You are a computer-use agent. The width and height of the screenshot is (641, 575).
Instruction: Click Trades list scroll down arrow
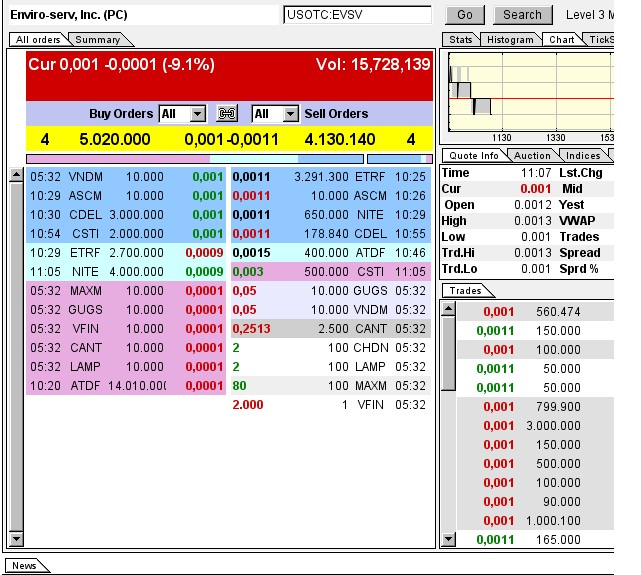click(448, 539)
